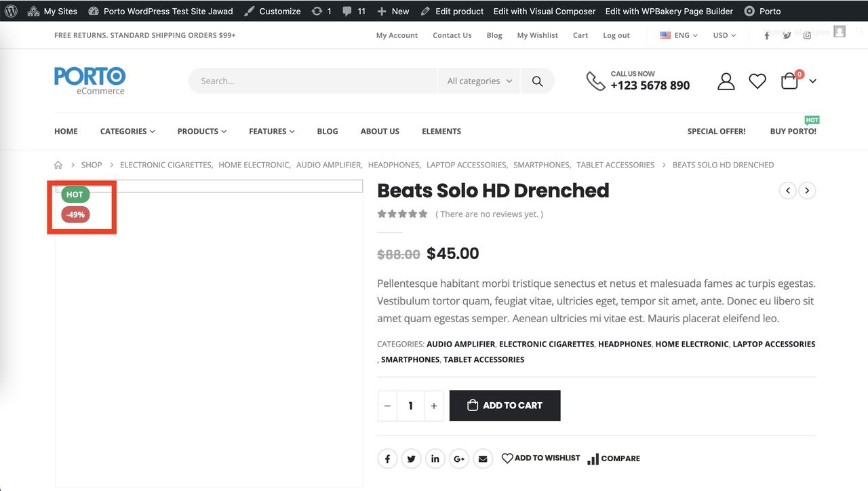Screen dimensions: 868x491
Task: Open SMARTPHONES breadcrumb link
Action: click(542, 165)
